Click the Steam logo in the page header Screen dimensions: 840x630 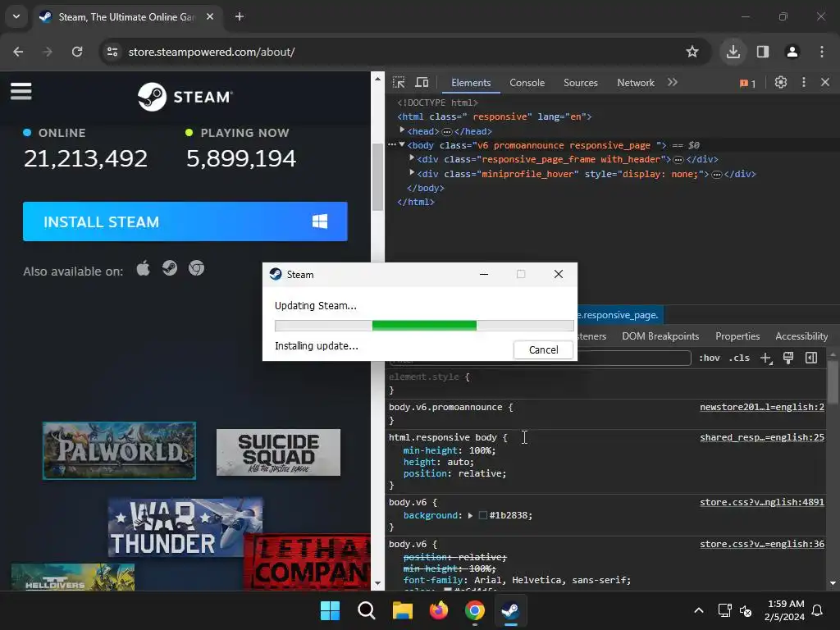coord(185,97)
